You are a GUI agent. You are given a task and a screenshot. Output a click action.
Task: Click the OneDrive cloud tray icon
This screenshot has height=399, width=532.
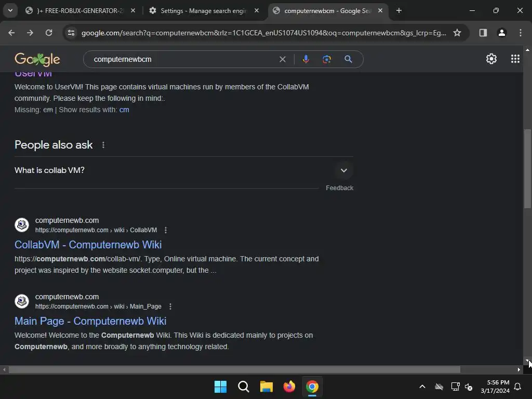(x=439, y=387)
